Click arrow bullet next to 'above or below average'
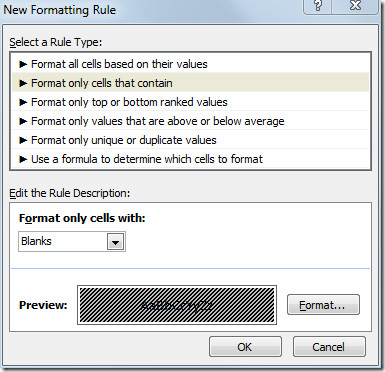This screenshot has width=385, height=372. [x=23, y=121]
